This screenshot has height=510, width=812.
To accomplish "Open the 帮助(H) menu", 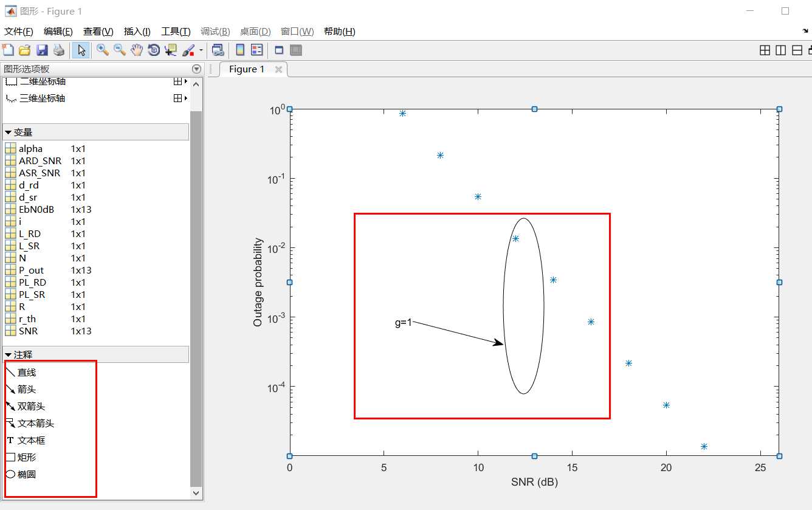I will (x=340, y=32).
